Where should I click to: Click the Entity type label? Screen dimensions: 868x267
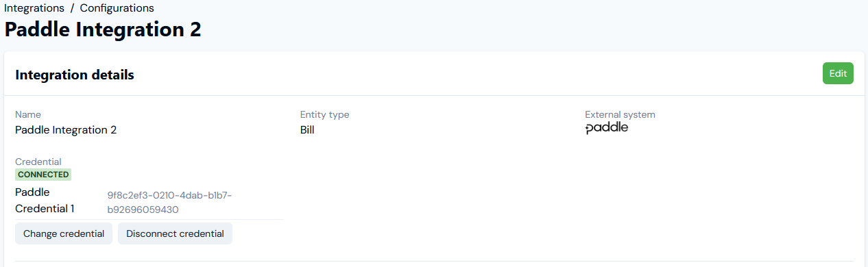pyautogui.click(x=325, y=114)
